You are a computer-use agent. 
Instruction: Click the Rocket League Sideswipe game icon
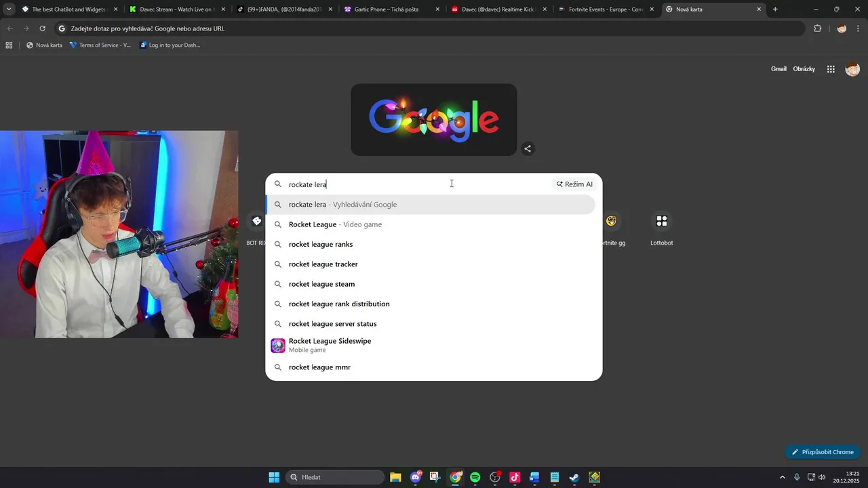tap(278, 346)
